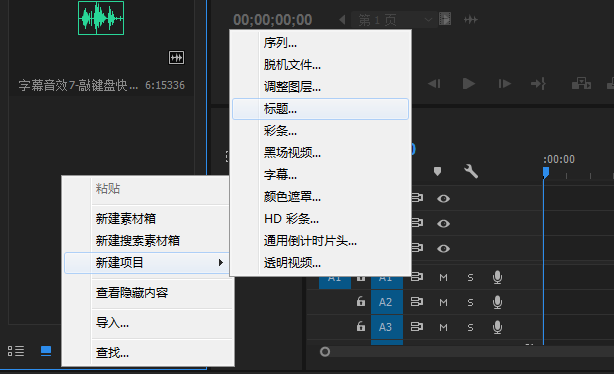Click the previous page arrow beside 第 1 页

coord(342,20)
